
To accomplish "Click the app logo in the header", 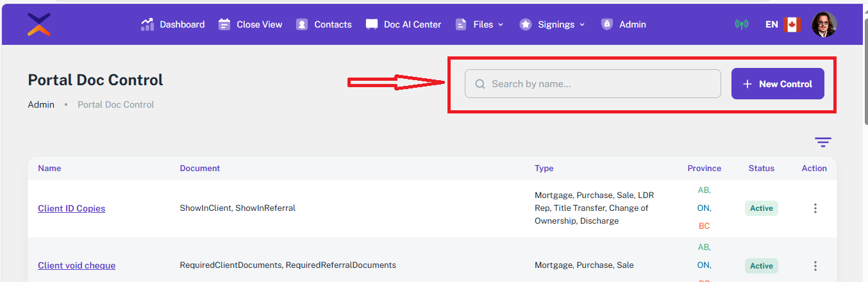I will [39, 24].
